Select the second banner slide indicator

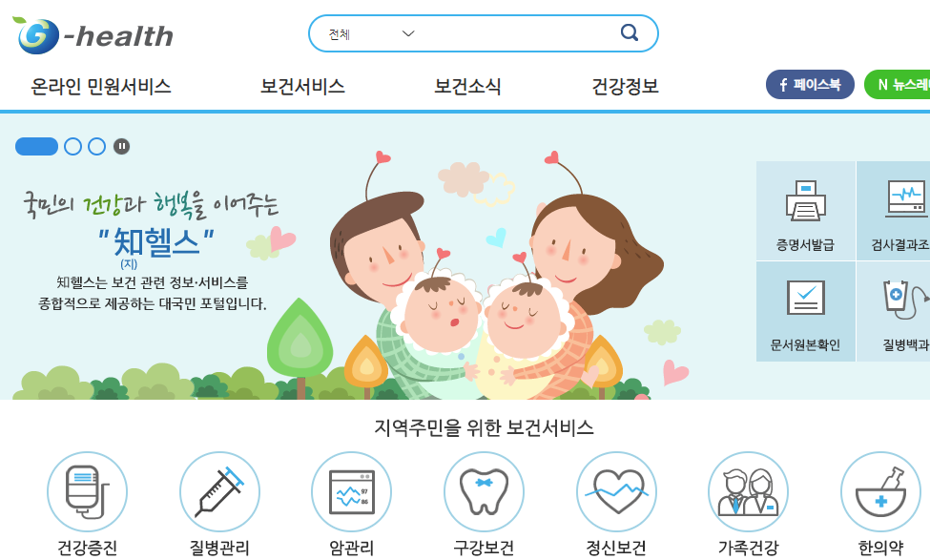click(x=72, y=147)
